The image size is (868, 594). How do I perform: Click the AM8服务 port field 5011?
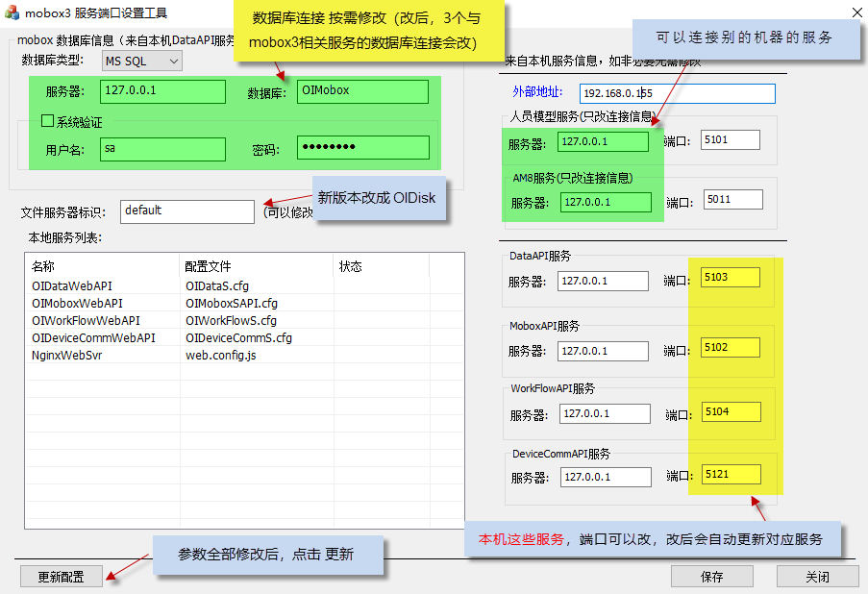tap(732, 200)
